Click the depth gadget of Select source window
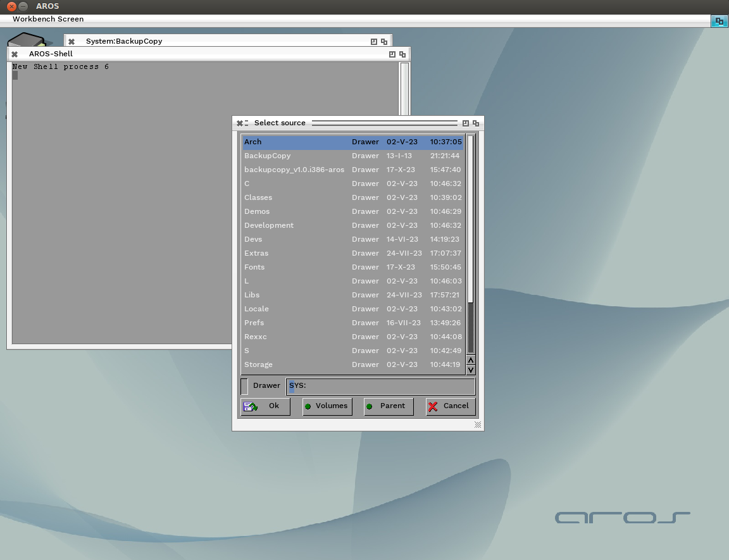The image size is (729, 560). (x=476, y=123)
